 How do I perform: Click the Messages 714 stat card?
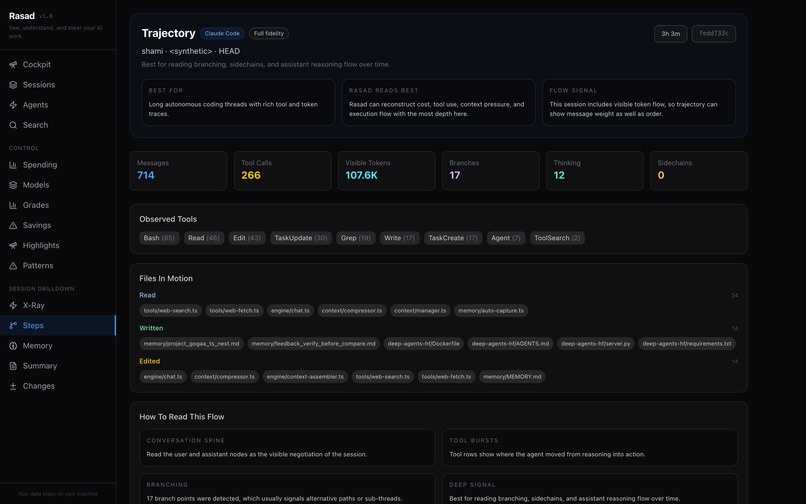point(178,171)
